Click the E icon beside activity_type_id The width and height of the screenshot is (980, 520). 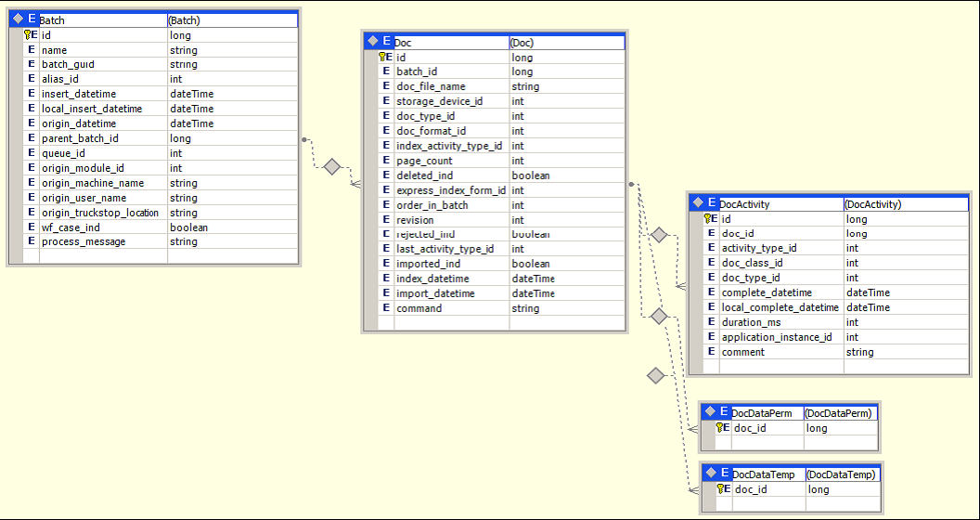click(x=711, y=248)
